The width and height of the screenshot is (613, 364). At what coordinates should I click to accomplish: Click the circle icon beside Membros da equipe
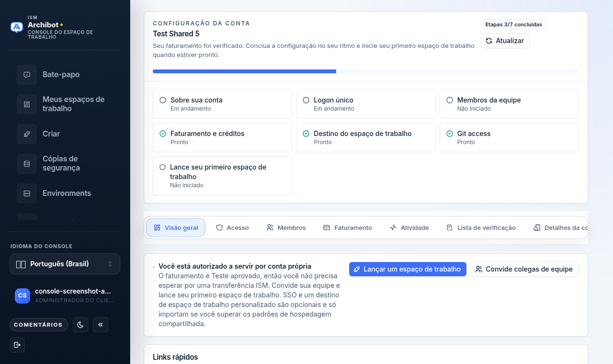[x=450, y=100]
